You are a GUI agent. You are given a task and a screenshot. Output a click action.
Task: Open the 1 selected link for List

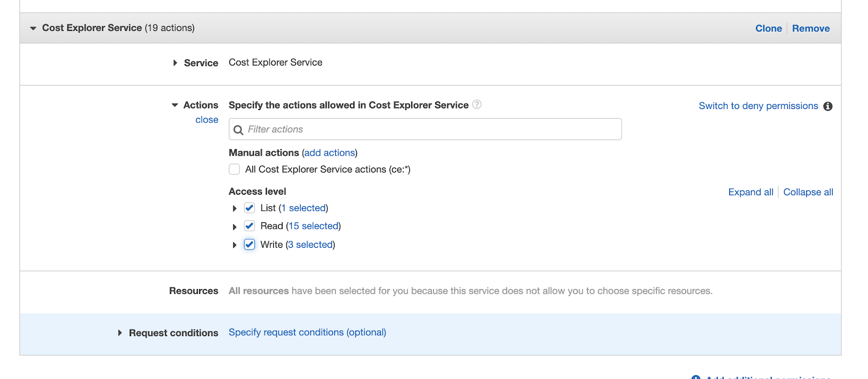tap(303, 208)
